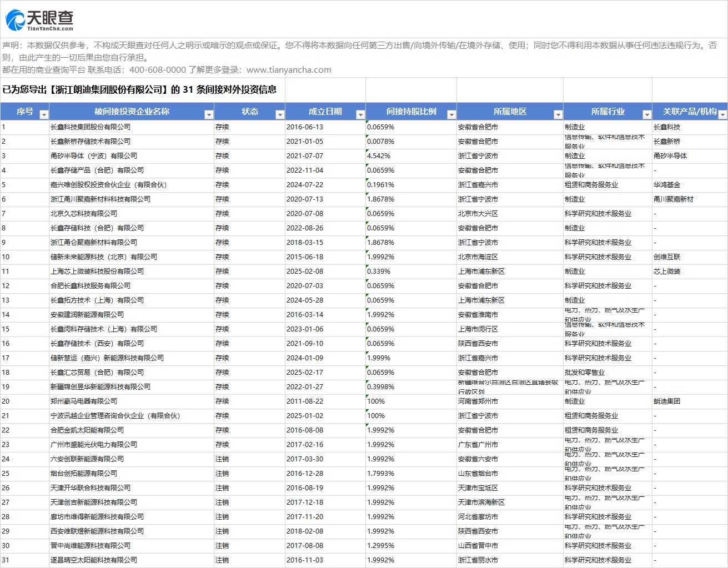Select the 成立日期 header cell

(325, 112)
